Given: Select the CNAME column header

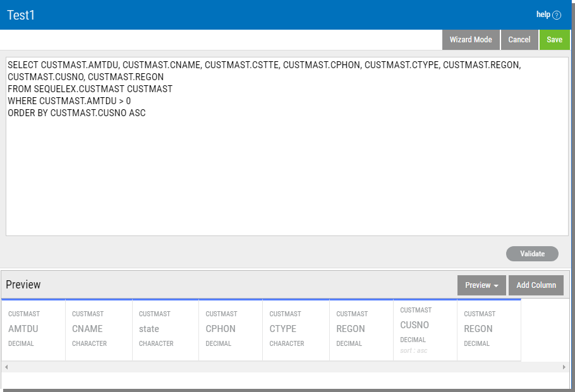Looking at the screenshot, I should [99, 329].
